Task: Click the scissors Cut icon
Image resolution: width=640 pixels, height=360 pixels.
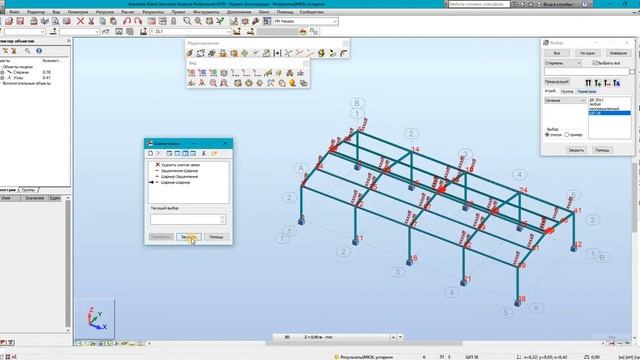Action: pyautogui.click(x=91, y=21)
